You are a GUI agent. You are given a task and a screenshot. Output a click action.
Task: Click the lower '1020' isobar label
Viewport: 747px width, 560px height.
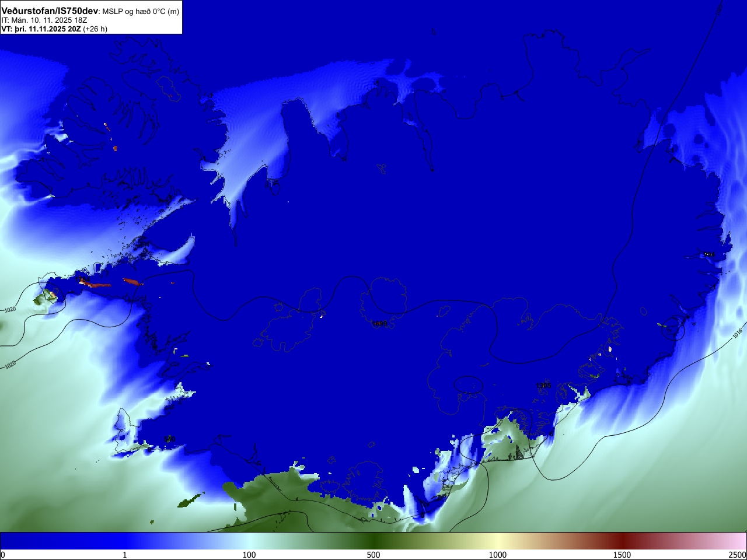click(10, 365)
